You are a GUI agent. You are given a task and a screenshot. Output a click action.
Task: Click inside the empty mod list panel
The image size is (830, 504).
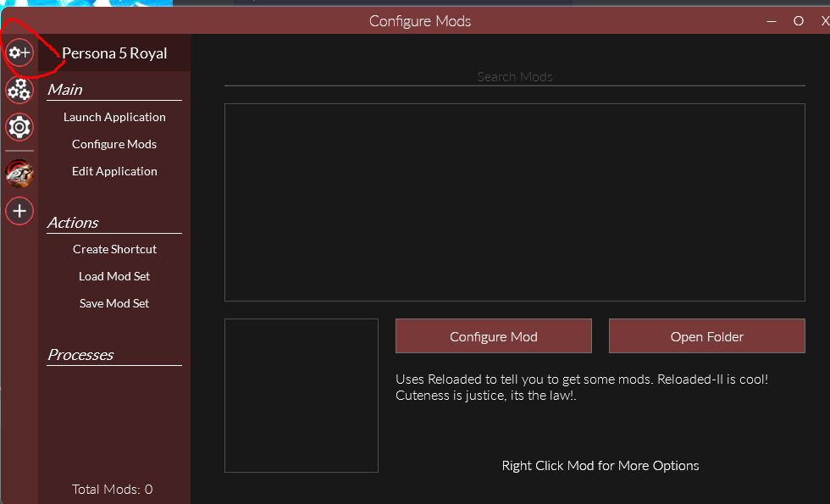pos(514,202)
